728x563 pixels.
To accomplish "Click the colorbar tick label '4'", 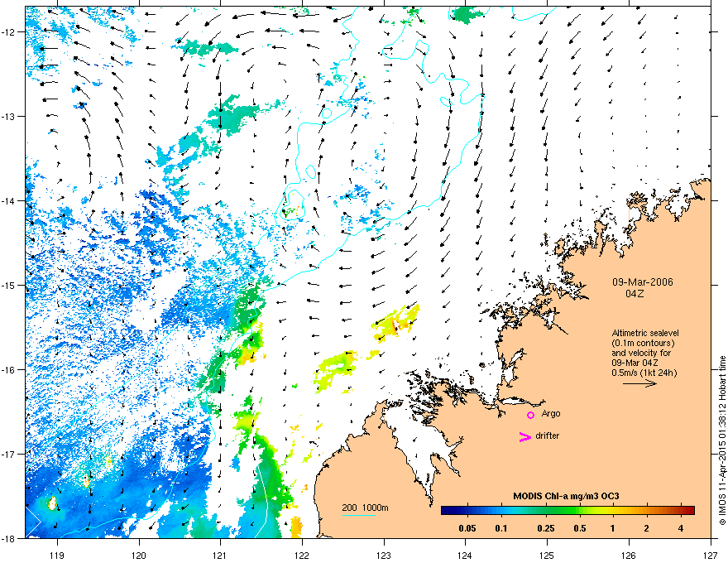I will point(681,528).
